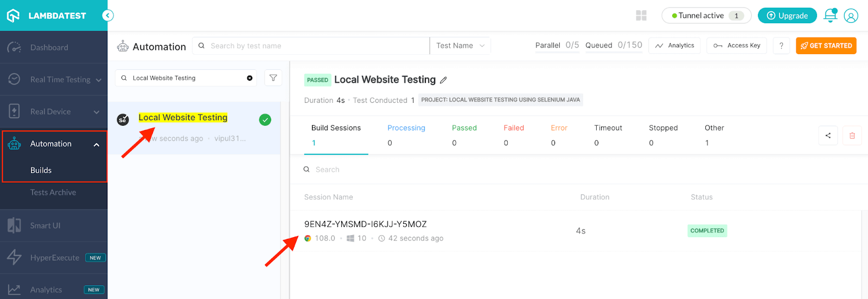
Task: Select the Other tab
Action: (714, 135)
